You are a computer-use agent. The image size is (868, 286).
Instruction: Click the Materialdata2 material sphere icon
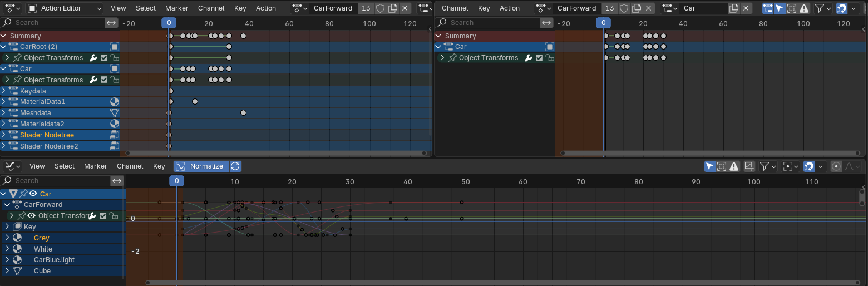pyautogui.click(x=115, y=124)
